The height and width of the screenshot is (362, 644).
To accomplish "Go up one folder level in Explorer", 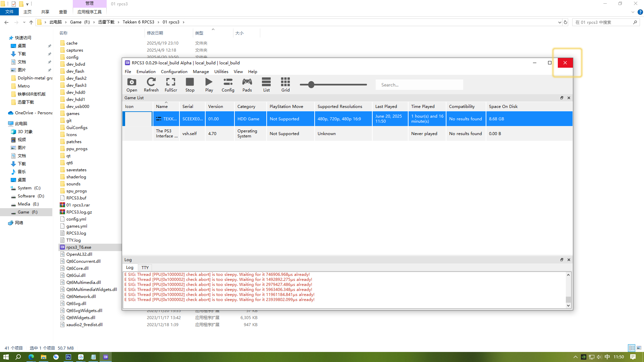I will (x=31, y=22).
